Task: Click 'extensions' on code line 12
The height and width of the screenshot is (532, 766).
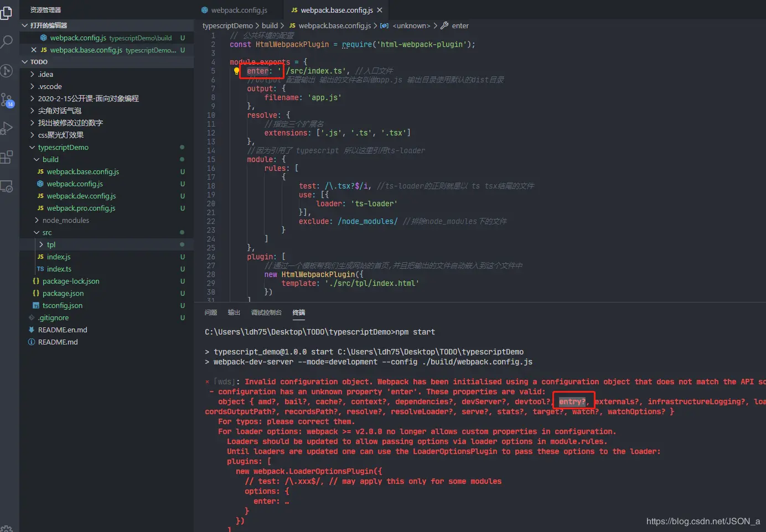Action: 286,133
